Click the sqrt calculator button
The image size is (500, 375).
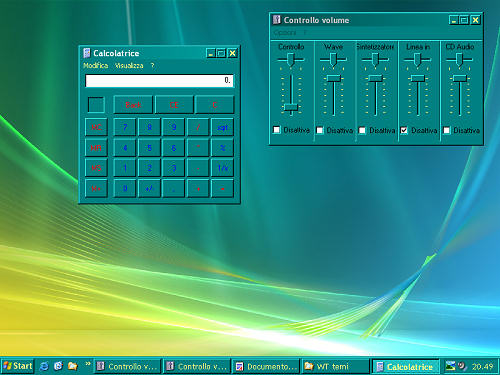click(222, 127)
